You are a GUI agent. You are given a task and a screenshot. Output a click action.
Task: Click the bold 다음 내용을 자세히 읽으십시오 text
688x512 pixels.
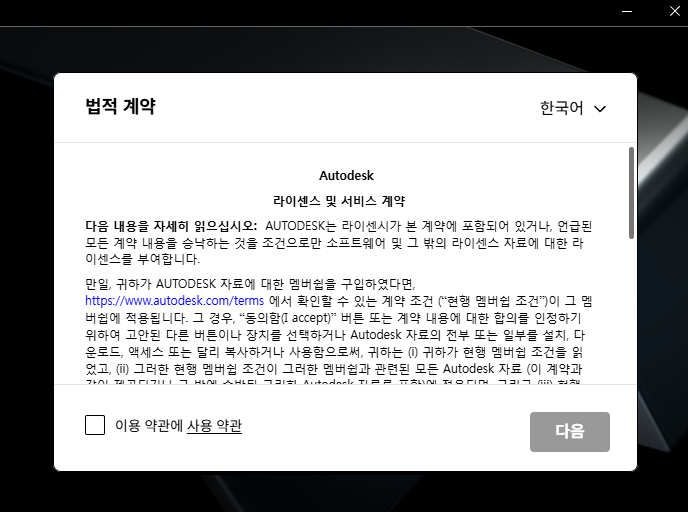171,226
